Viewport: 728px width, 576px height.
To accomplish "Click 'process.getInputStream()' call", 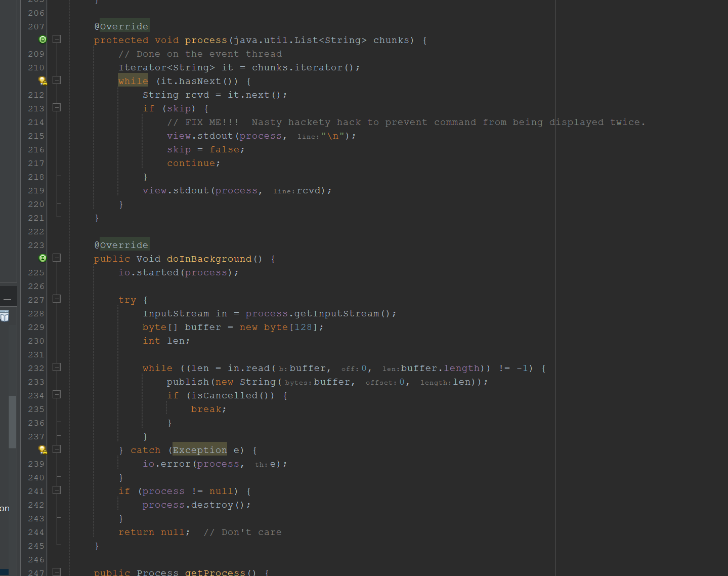I will tap(318, 313).
